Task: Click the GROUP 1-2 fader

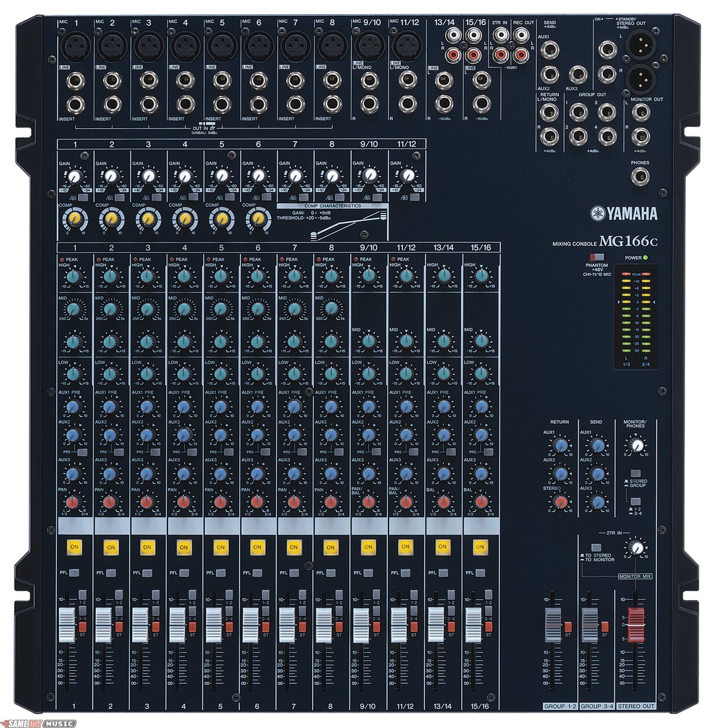Action: [x=554, y=624]
